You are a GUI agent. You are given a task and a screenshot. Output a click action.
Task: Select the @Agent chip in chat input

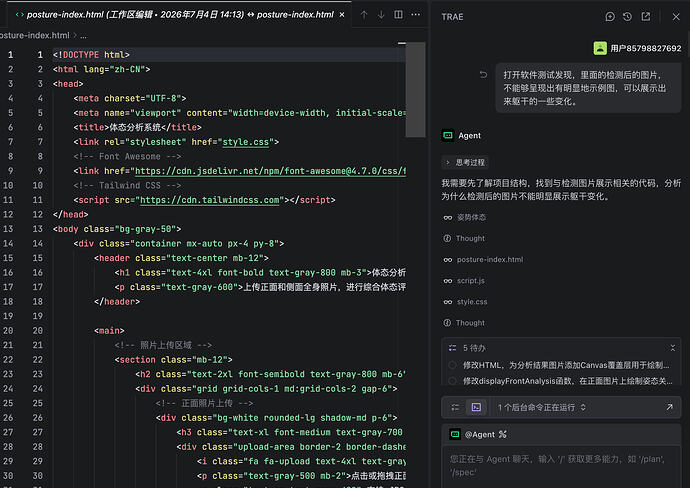click(x=472, y=435)
